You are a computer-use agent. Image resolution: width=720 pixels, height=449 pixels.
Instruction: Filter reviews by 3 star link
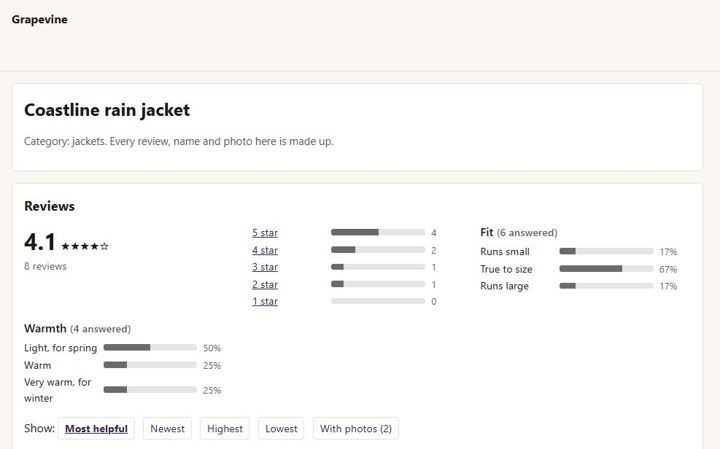point(265,267)
